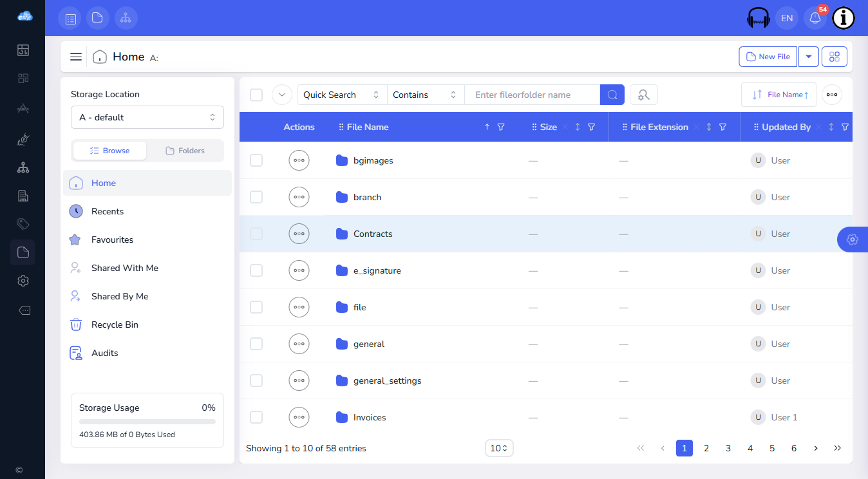This screenshot has height=479, width=868.
Task: Open the Contains condition dropdown
Action: (x=426, y=95)
